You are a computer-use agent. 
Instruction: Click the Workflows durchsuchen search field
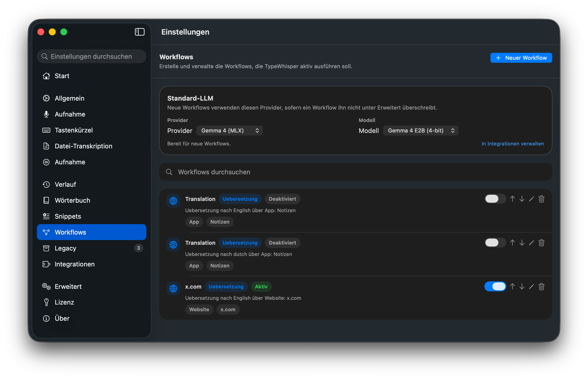pyautogui.click(x=355, y=172)
